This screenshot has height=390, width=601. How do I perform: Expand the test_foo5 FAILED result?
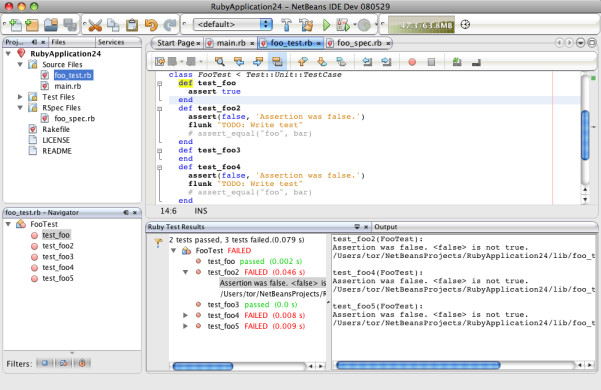(x=186, y=326)
